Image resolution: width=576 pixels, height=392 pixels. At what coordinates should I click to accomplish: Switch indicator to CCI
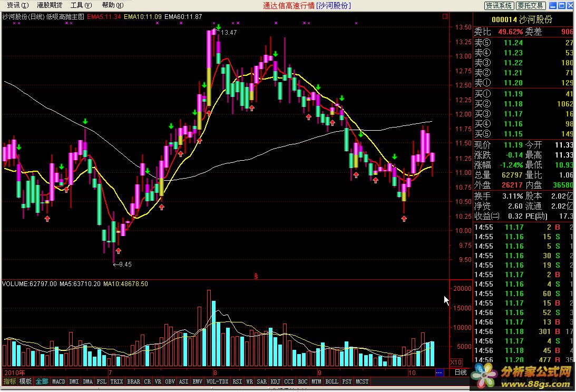289,381
